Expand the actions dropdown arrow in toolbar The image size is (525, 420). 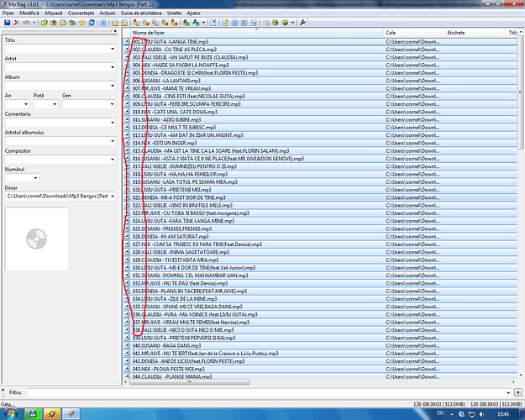pyautogui.click(x=203, y=23)
